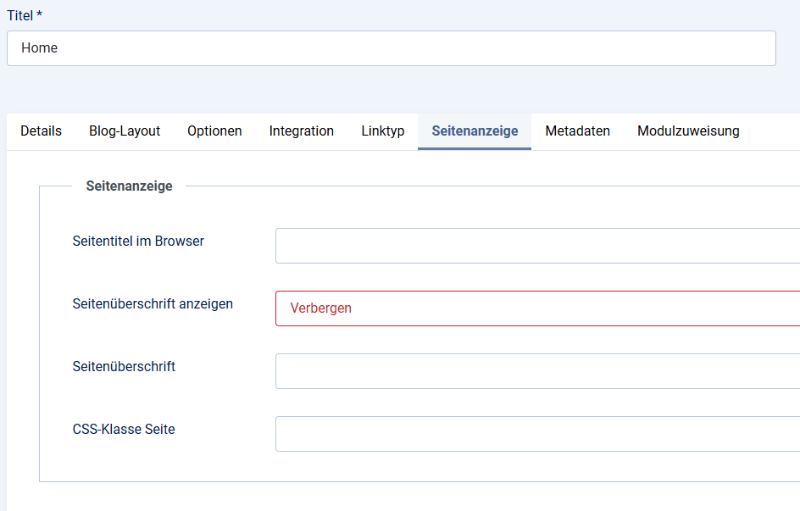Screen dimensions: 800x511
Task: Click the Seitenüberschrift label text
Action: 124,366
